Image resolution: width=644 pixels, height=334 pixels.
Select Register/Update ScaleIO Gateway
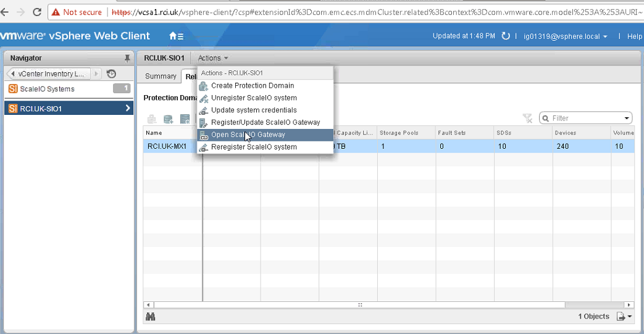(x=266, y=122)
